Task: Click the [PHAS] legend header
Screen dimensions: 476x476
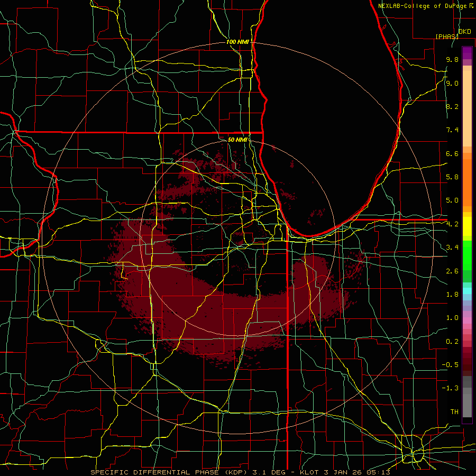Action: coord(447,36)
